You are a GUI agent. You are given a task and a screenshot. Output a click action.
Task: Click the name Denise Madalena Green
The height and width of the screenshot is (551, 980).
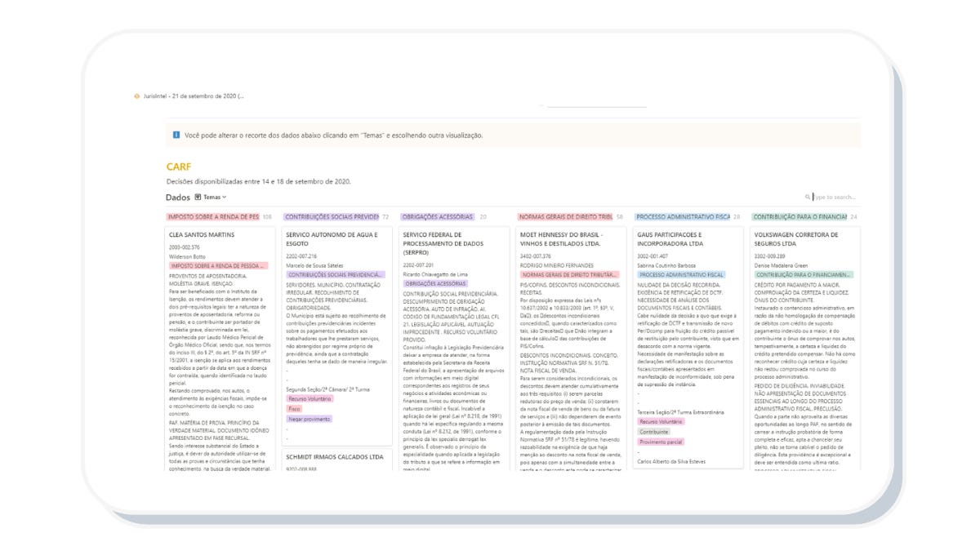782,266
